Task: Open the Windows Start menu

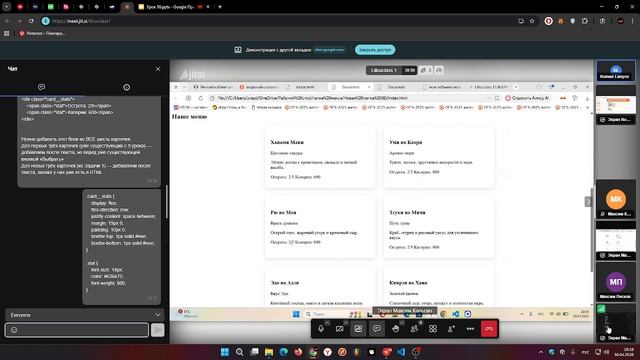Action: (x=225, y=352)
